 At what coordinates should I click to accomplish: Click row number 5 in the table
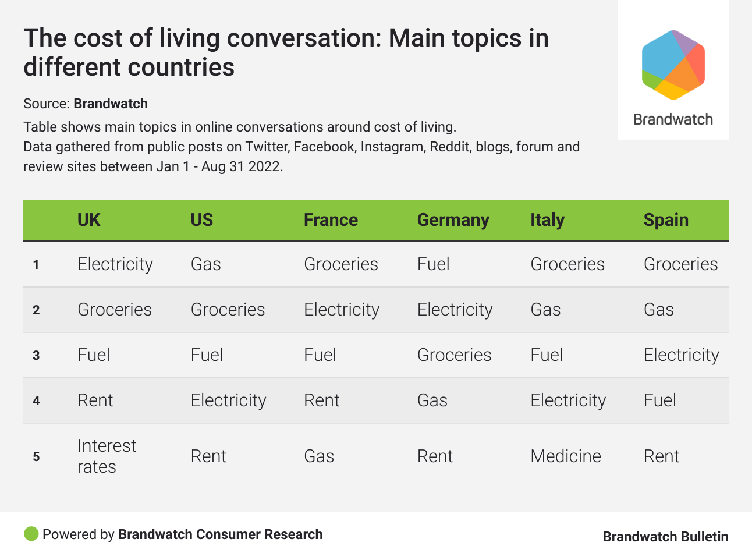pos(36,457)
